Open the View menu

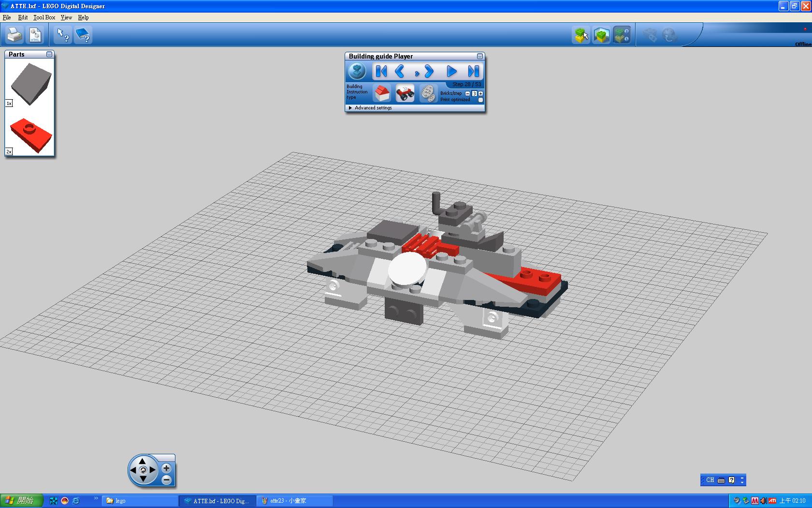click(66, 17)
